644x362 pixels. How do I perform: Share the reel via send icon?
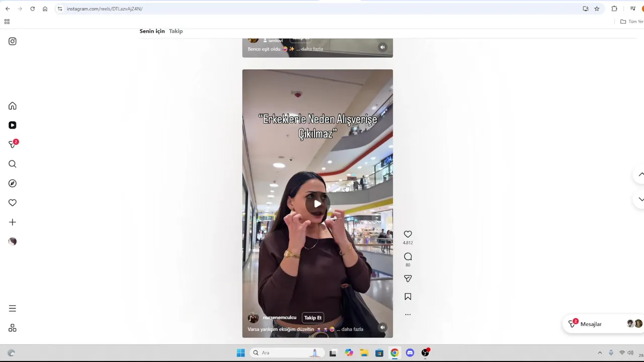(x=408, y=279)
